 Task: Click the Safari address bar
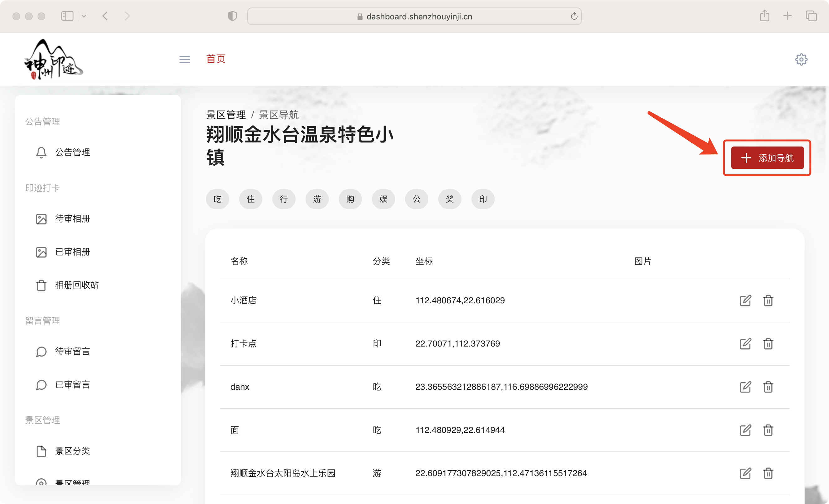414,17
